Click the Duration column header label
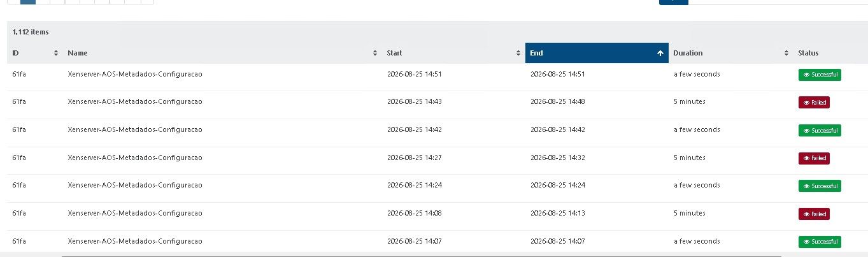 pos(688,53)
